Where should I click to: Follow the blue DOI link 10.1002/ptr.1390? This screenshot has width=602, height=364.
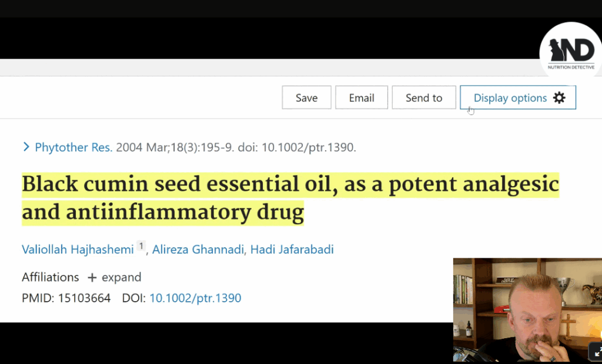(x=195, y=298)
